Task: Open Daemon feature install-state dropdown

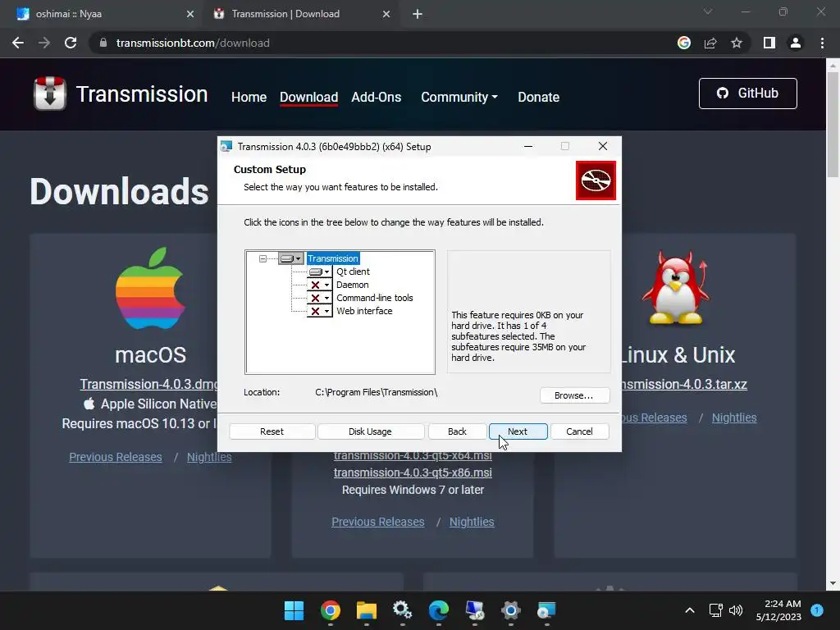Action: (320, 285)
